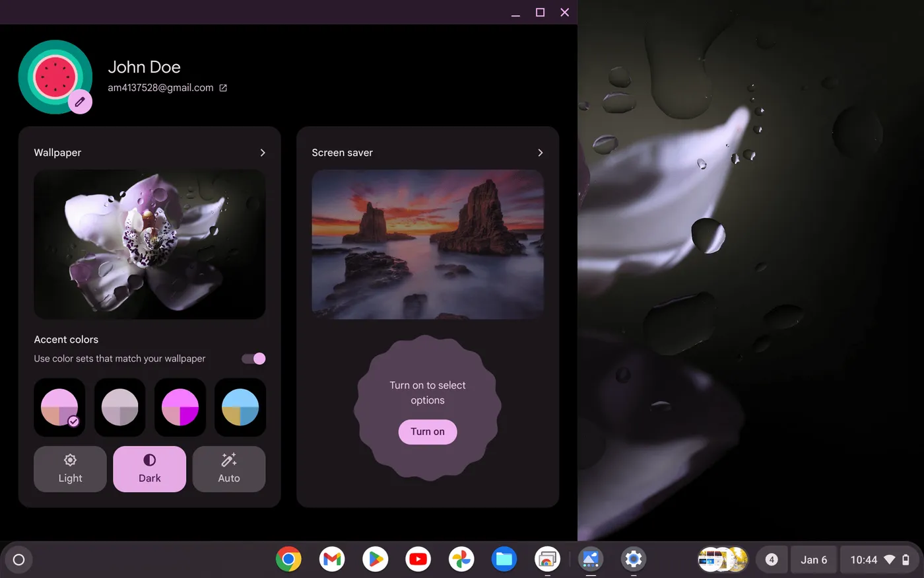924x578 pixels.
Task: Click the John Doe name text
Action: click(144, 67)
